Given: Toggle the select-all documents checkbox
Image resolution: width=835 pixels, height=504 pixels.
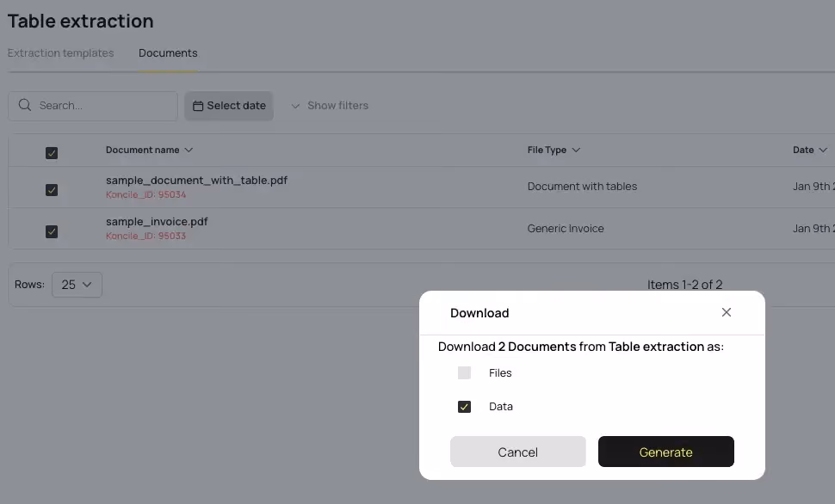Looking at the screenshot, I should tap(52, 153).
